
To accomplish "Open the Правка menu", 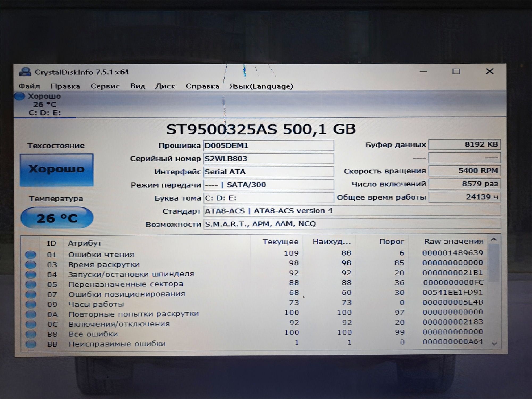I will 65,86.
